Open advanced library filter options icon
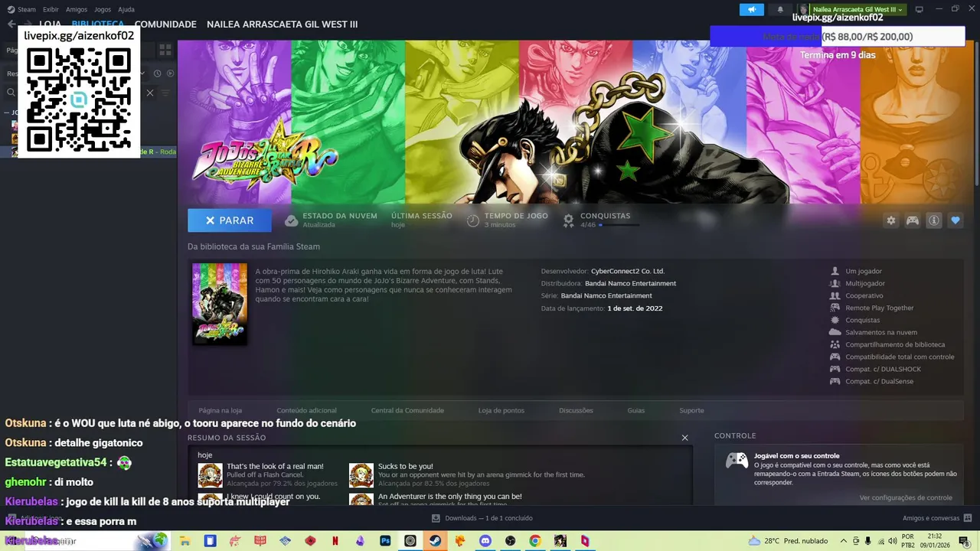The image size is (980, 551). pos(165,93)
